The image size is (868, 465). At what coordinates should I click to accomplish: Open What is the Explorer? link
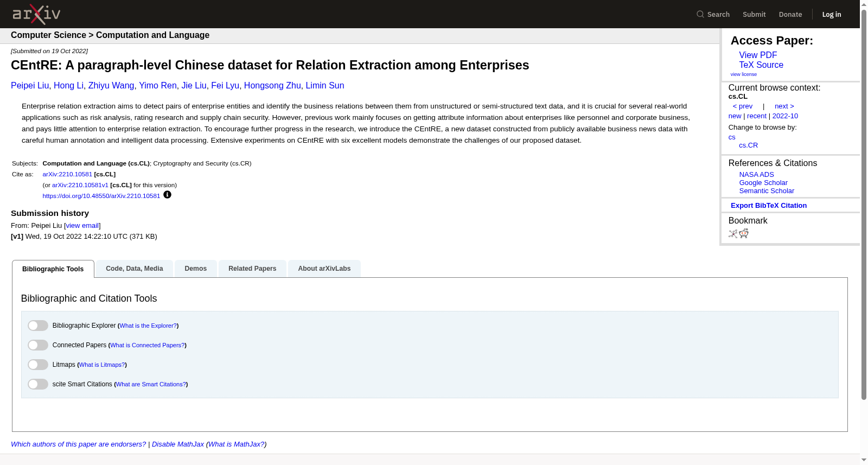pos(148,326)
